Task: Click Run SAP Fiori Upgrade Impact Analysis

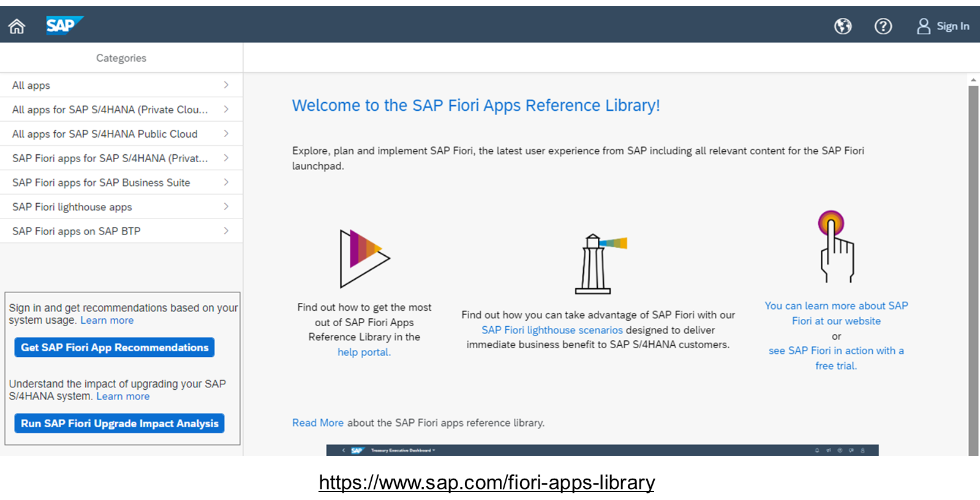Action: [x=119, y=424]
